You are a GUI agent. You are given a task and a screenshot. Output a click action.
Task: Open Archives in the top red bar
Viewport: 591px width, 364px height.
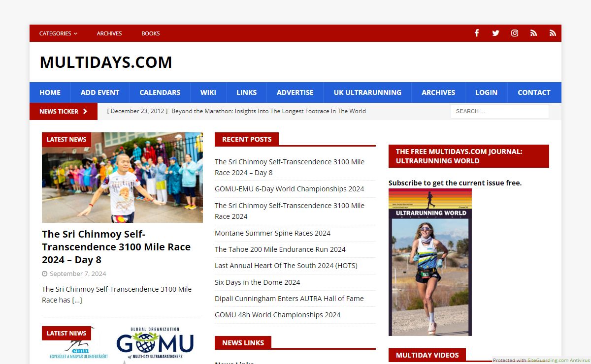[109, 33]
